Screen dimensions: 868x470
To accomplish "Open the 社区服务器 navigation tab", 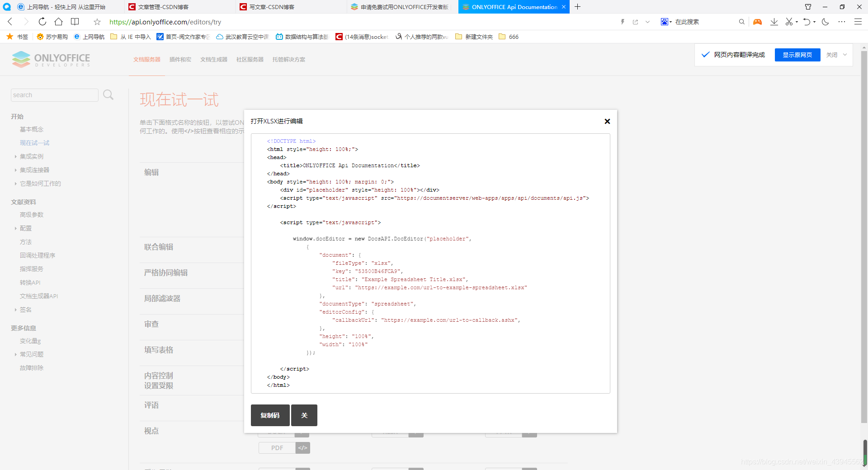I will 250,60.
